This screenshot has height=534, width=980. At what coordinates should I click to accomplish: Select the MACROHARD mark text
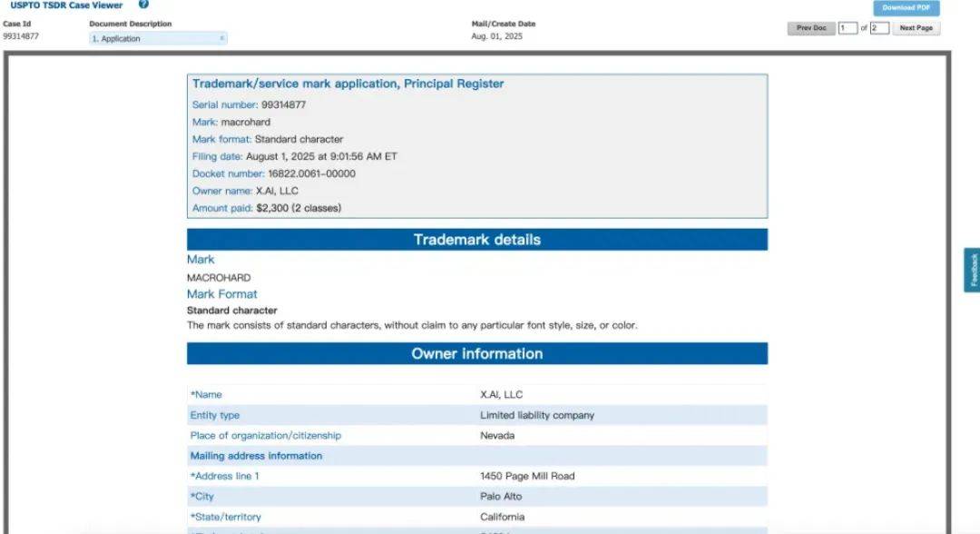point(219,278)
